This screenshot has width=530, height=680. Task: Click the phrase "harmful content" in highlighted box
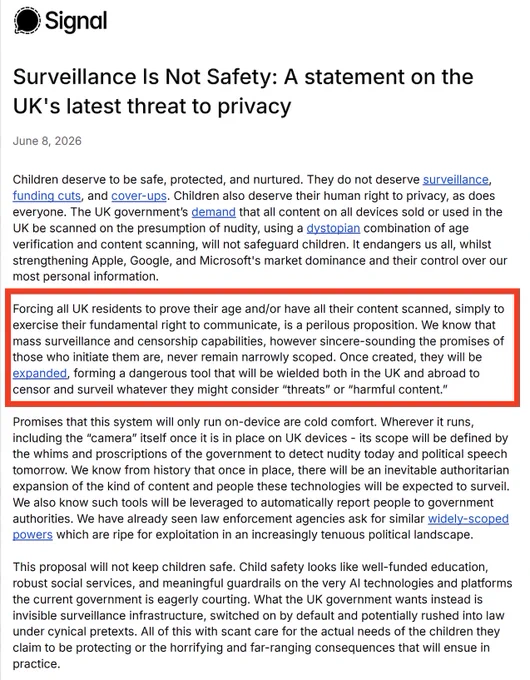398,389
